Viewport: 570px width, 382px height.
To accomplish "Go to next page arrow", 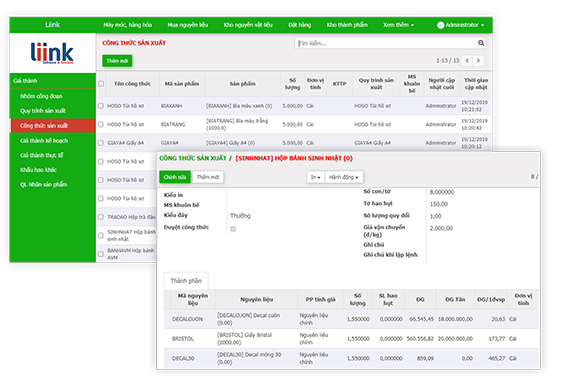I will point(478,60).
